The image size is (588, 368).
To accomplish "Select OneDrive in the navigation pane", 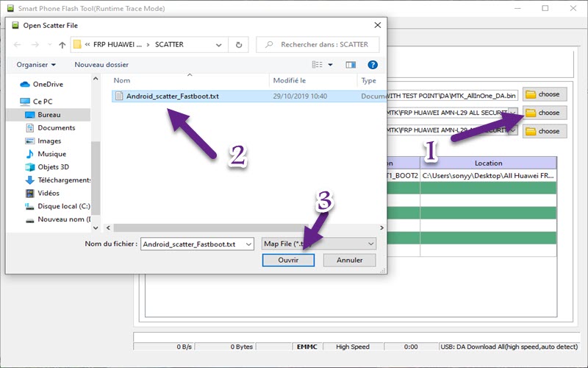I will point(48,84).
